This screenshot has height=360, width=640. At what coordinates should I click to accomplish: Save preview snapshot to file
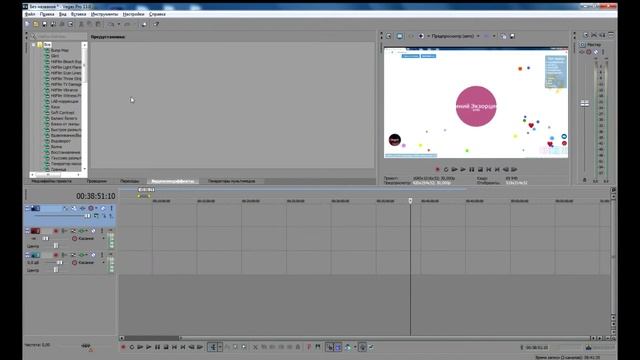click(x=513, y=36)
